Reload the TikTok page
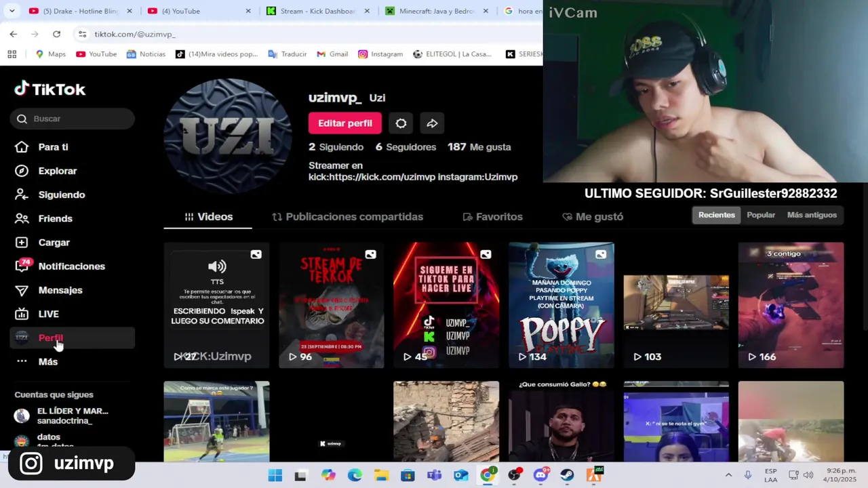This screenshot has height=488, width=868. point(56,34)
